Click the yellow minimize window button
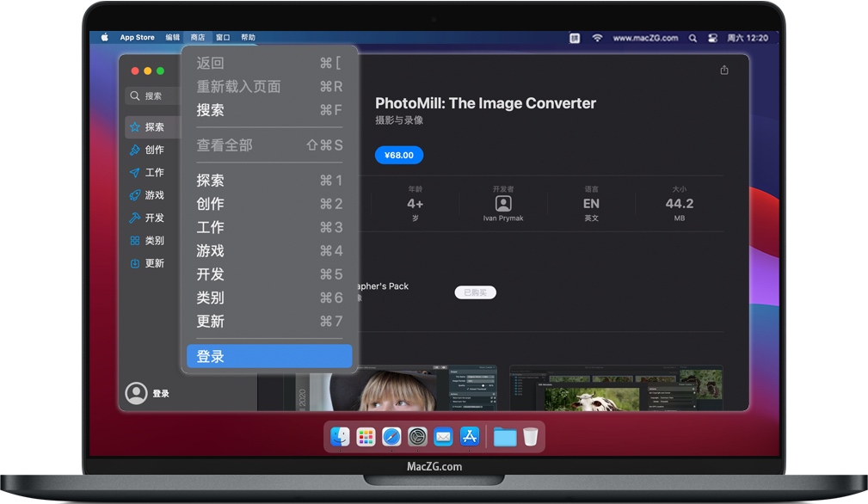 (x=148, y=71)
